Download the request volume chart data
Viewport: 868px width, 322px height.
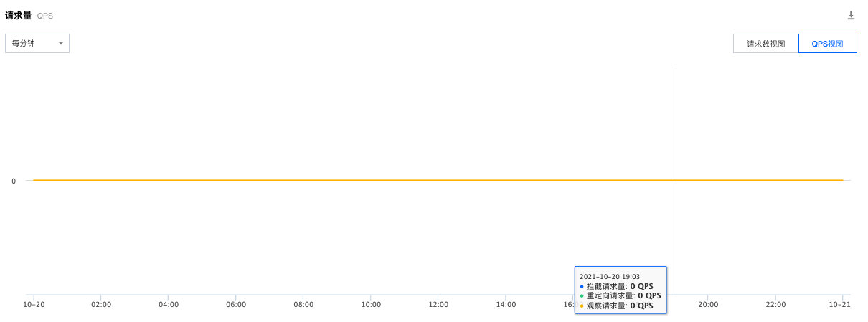[x=851, y=15]
